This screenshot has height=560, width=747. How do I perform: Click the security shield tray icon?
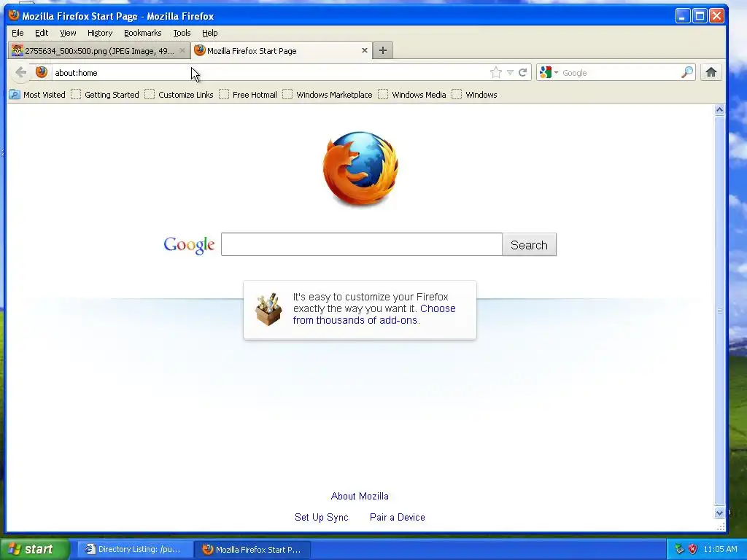click(x=693, y=549)
